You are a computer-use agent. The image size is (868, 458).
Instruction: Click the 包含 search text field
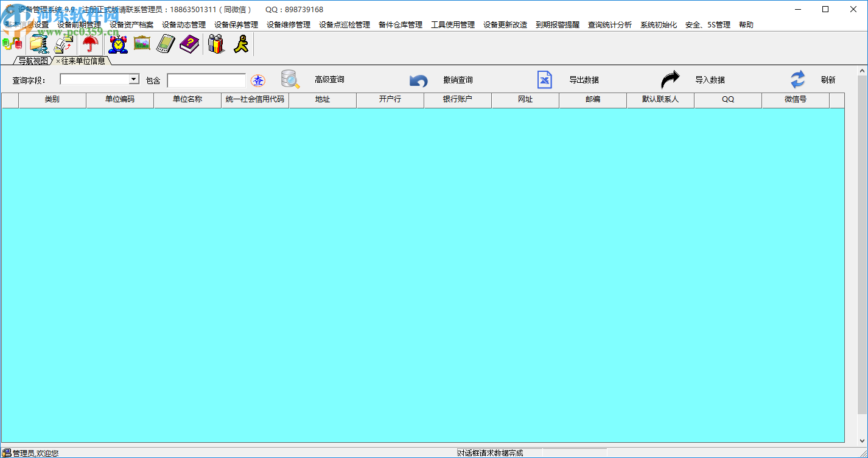click(x=206, y=80)
